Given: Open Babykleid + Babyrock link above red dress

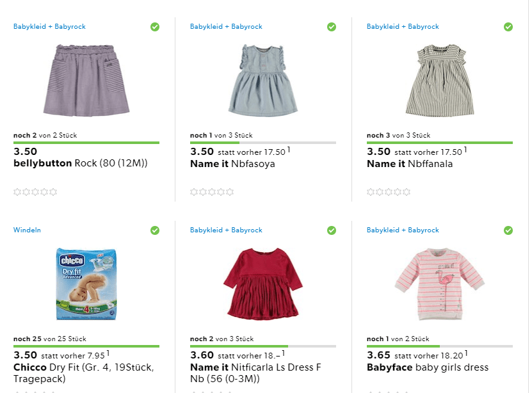Looking at the screenshot, I should tap(226, 230).
